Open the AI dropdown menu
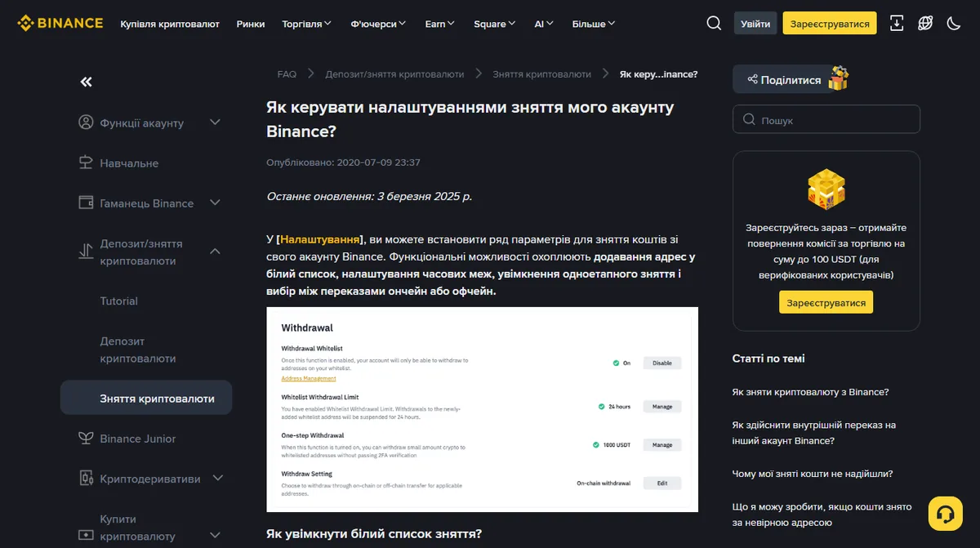Image resolution: width=980 pixels, height=548 pixels. (x=545, y=24)
